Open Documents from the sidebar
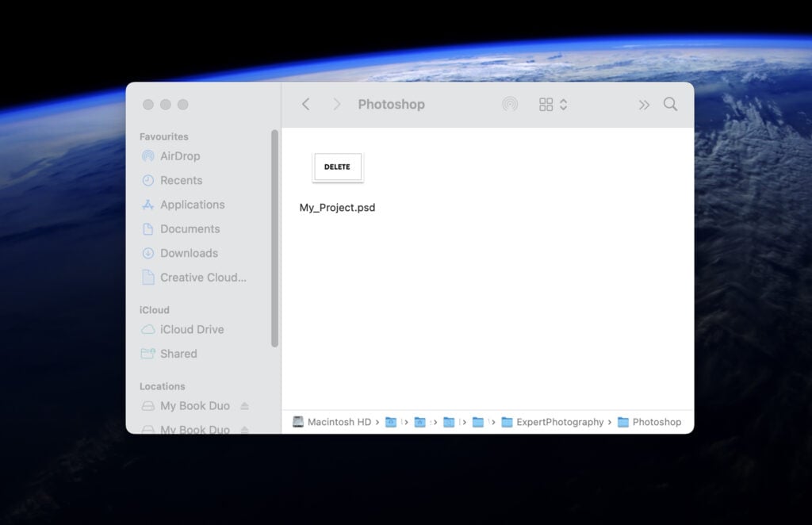This screenshot has height=525, width=812. 190,228
